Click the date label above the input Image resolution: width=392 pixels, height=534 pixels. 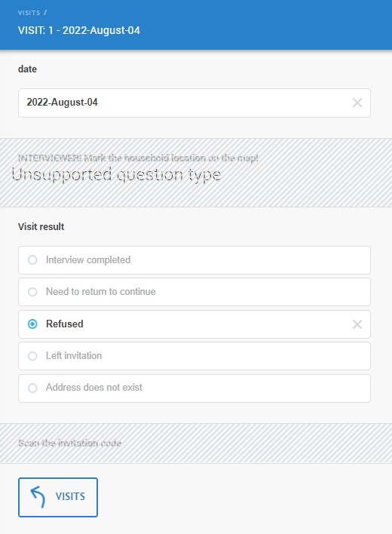(27, 69)
